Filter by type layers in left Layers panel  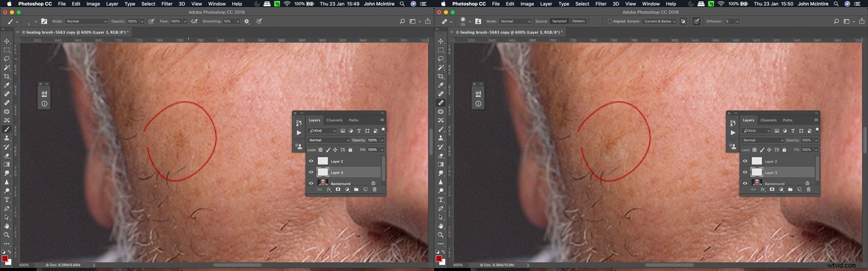[x=359, y=131]
